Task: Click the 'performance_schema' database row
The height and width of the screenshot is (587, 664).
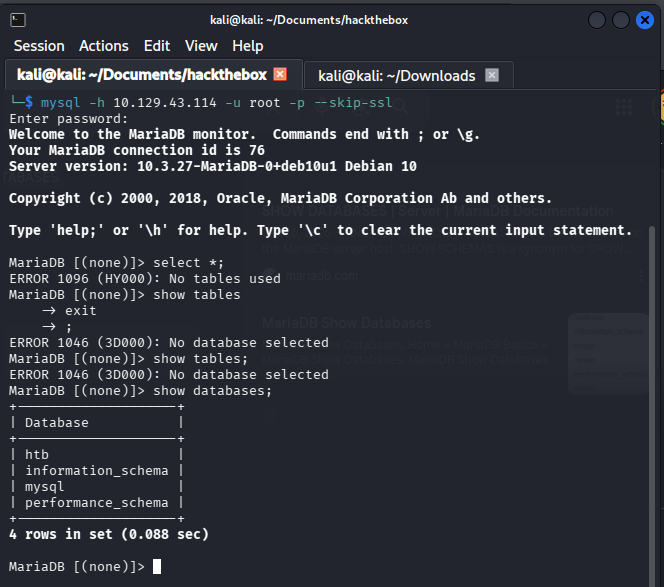Action: click(x=97, y=503)
